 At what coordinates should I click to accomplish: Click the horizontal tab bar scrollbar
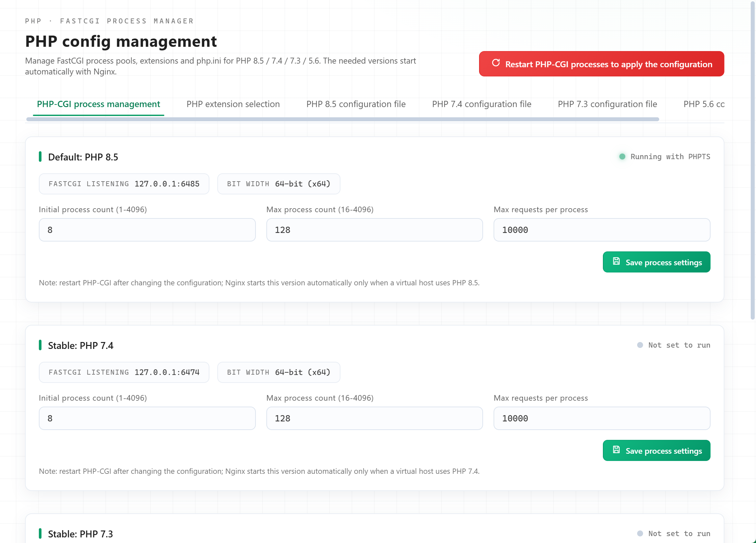tap(342, 119)
